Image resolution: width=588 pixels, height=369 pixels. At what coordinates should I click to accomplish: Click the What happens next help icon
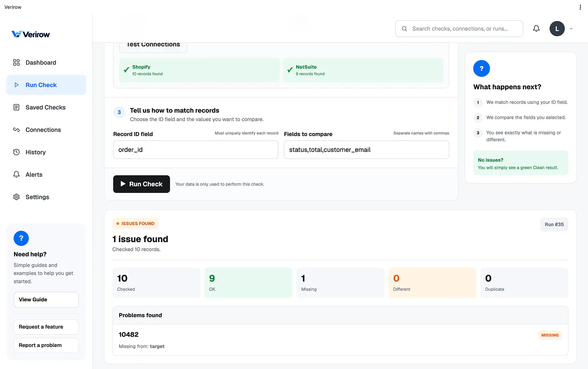coord(482,68)
